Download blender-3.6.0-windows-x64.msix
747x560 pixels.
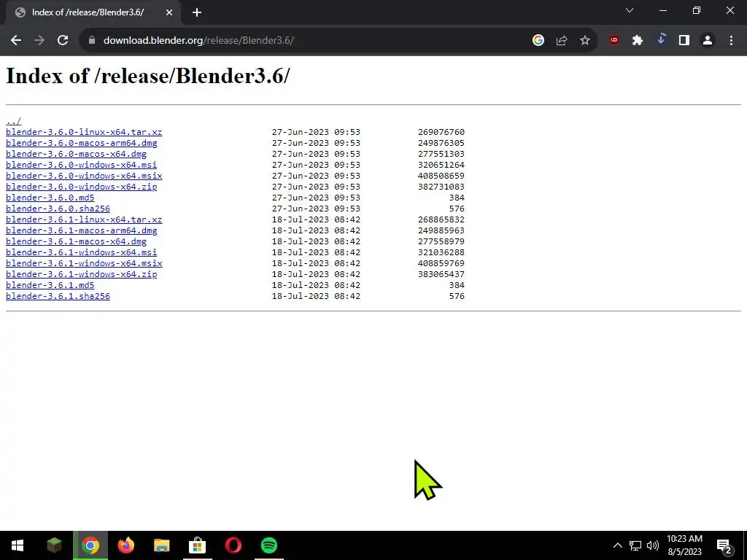[x=84, y=176]
